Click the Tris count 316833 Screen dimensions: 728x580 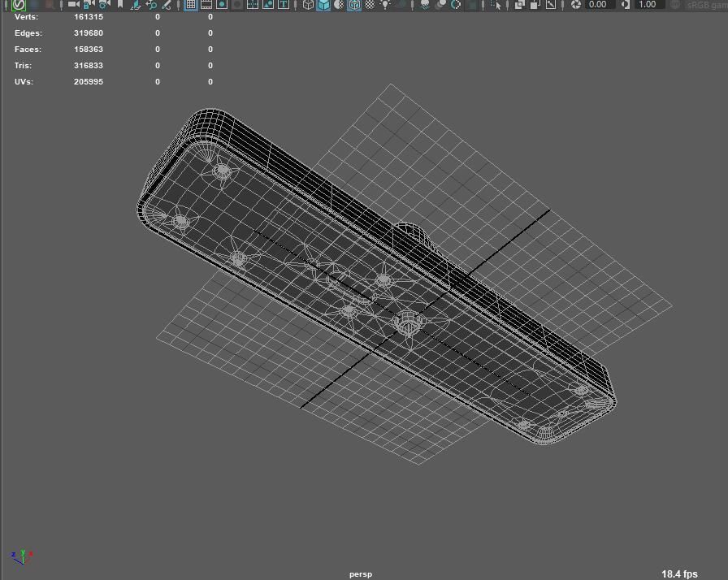click(x=89, y=66)
